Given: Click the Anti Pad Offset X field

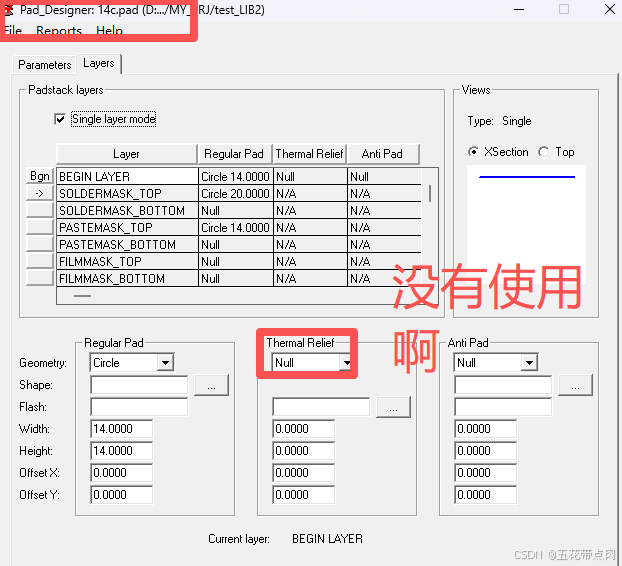Looking at the screenshot, I should [x=486, y=473].
